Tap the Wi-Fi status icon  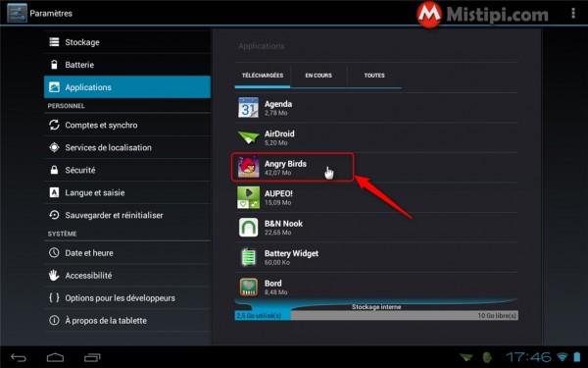[563, 356]
